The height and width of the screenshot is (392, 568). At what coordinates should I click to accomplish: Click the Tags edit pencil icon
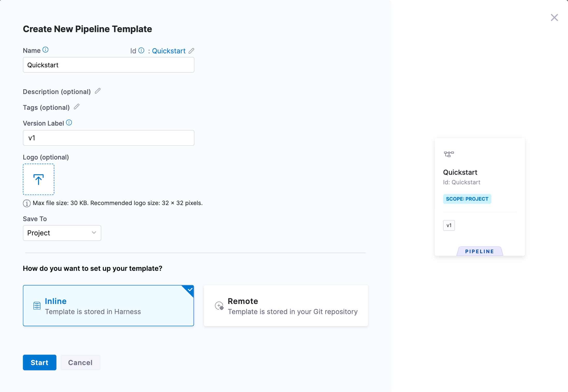click(77, 107)
